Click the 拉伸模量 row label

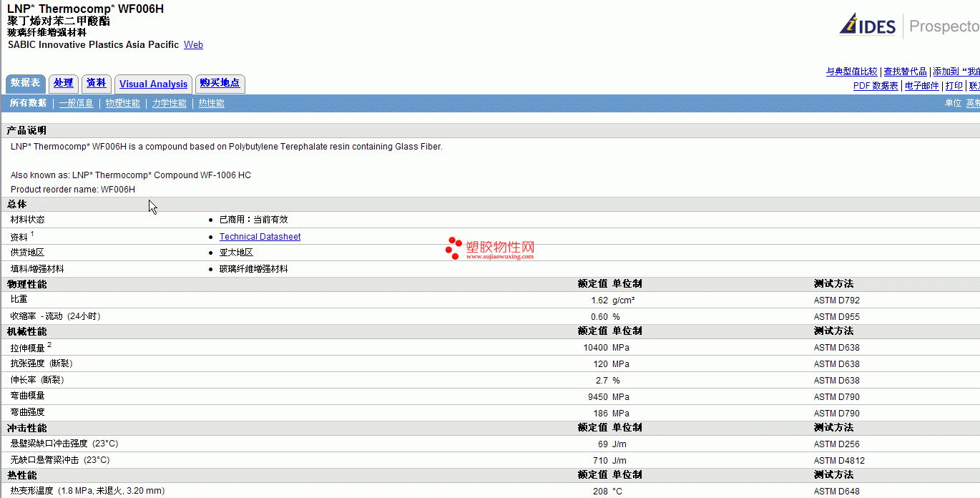coord(28,348)
